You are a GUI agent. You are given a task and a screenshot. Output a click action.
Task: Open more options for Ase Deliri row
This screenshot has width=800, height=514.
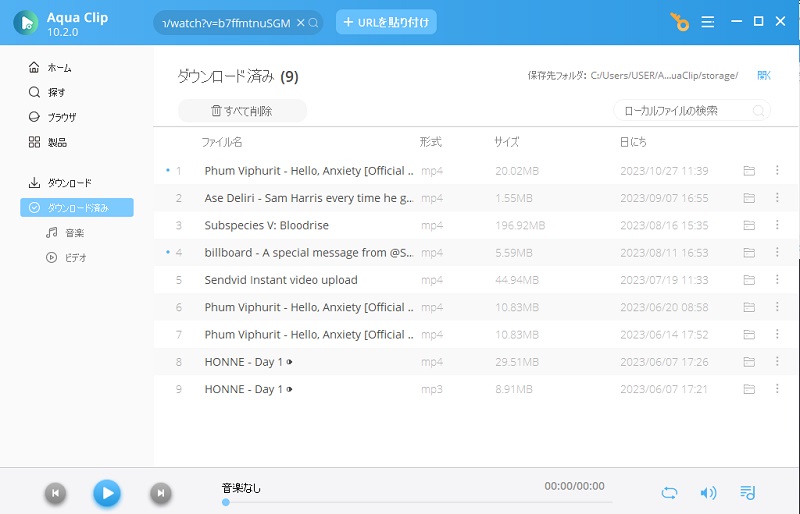coord(777,197)
